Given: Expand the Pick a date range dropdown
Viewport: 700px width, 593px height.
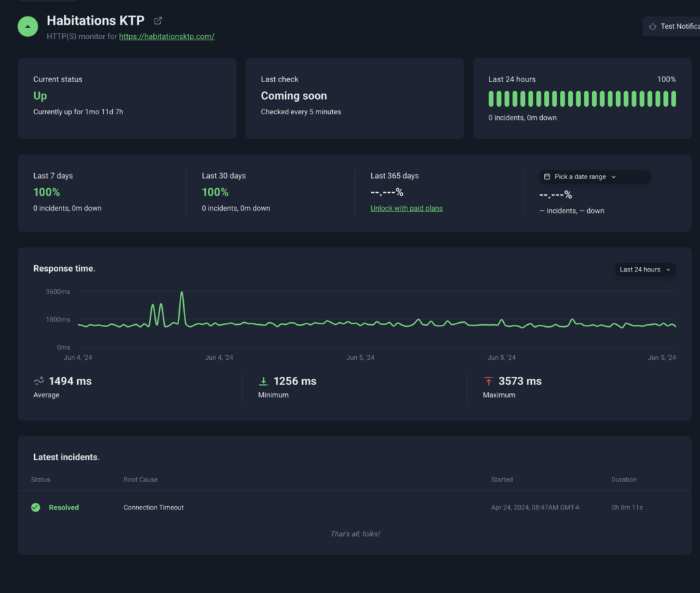Looking at the screenshot, I should [x=594, y=176].
